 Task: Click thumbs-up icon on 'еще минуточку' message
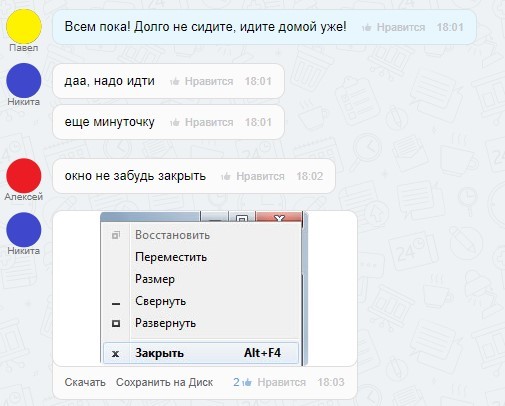[x=175, y=122]
